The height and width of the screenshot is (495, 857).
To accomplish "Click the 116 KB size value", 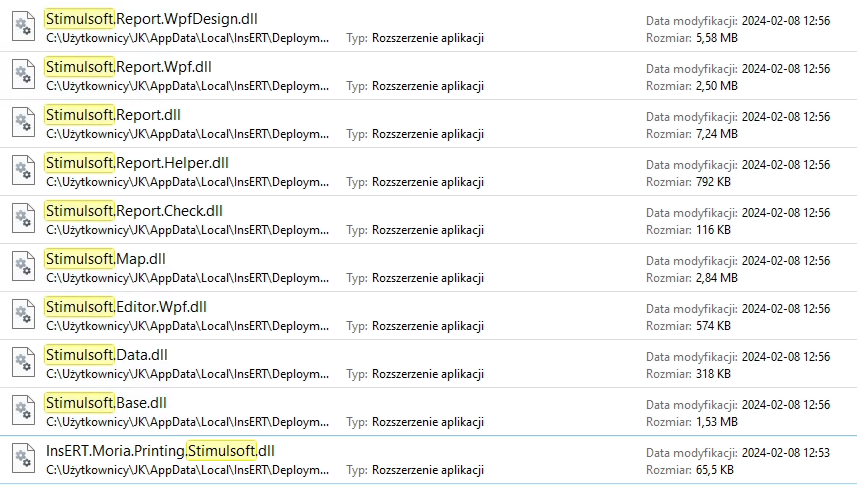I will (x=713, y=231).
